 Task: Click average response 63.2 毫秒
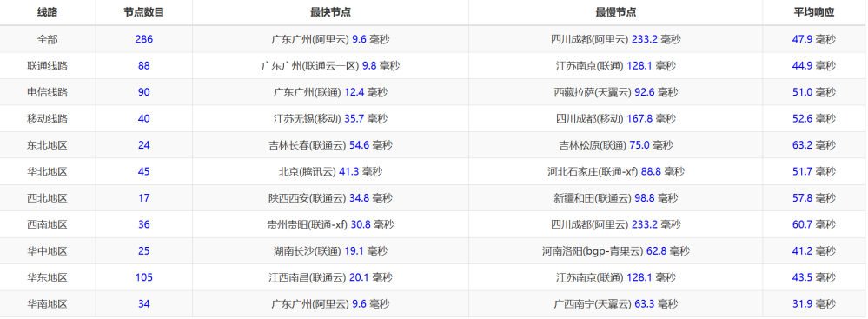[x=814, y=145]
